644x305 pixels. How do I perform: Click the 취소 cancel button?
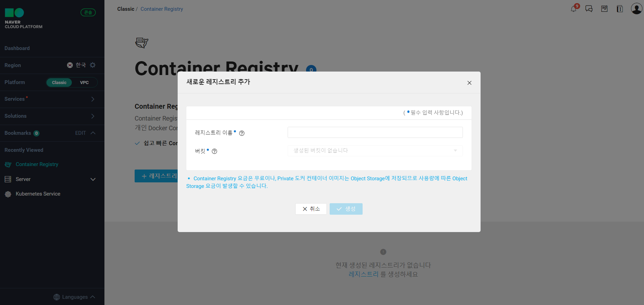pyautogui.click(x=311, y=209)
